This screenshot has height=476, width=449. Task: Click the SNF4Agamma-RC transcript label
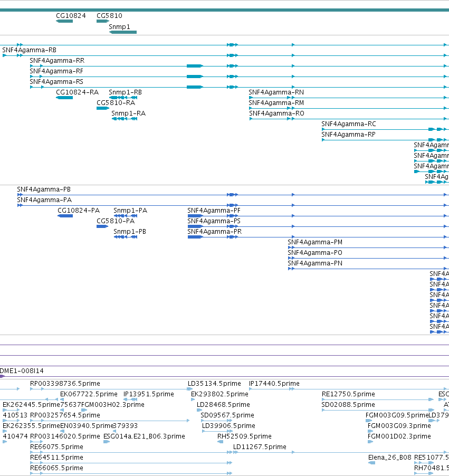(349, 124)
